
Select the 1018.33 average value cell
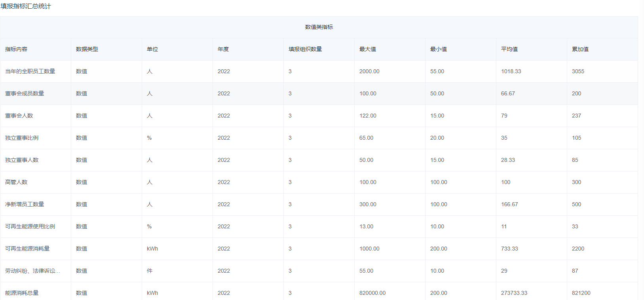511,71
